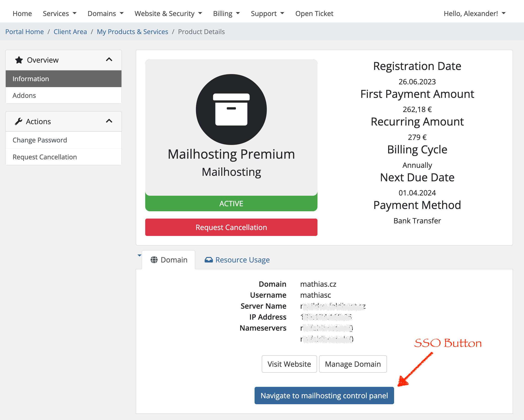
Task: Click the green ACTIVE status bar
Action: [x=231, y=203]
